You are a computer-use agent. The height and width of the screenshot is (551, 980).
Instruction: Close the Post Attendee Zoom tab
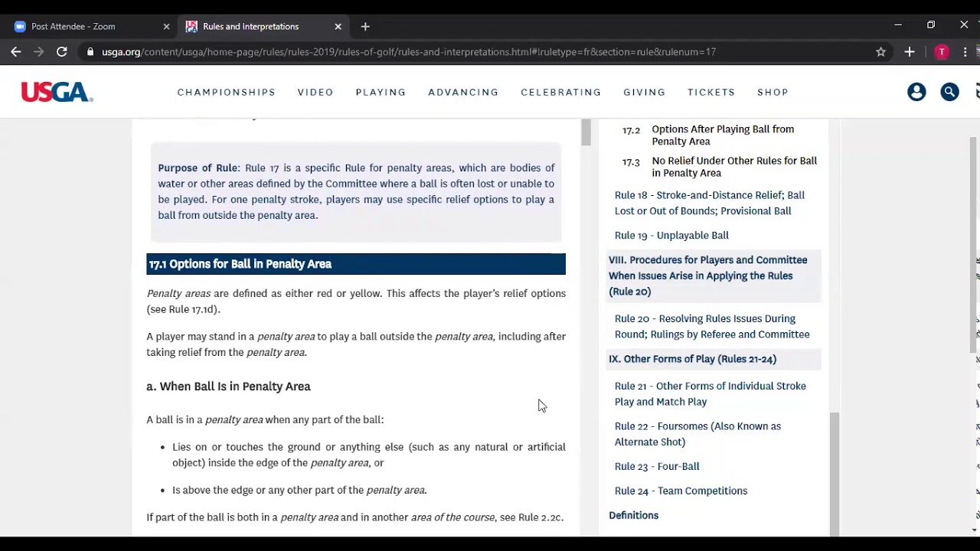166,27
